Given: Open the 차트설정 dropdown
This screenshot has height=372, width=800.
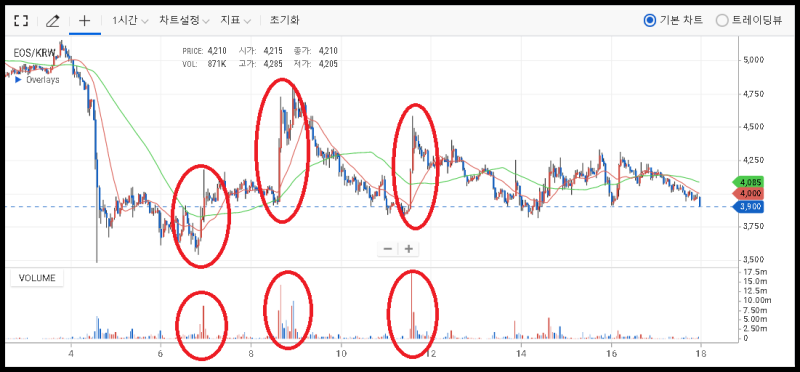Looking at the screenshot, I should coord(184,20).
